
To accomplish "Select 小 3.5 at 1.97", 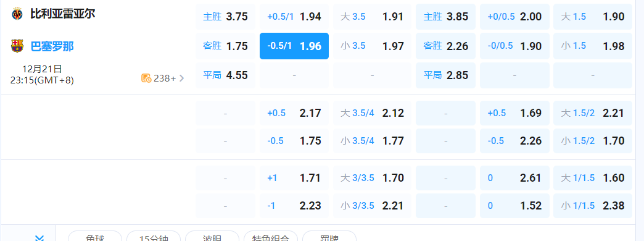I will 372,46.
